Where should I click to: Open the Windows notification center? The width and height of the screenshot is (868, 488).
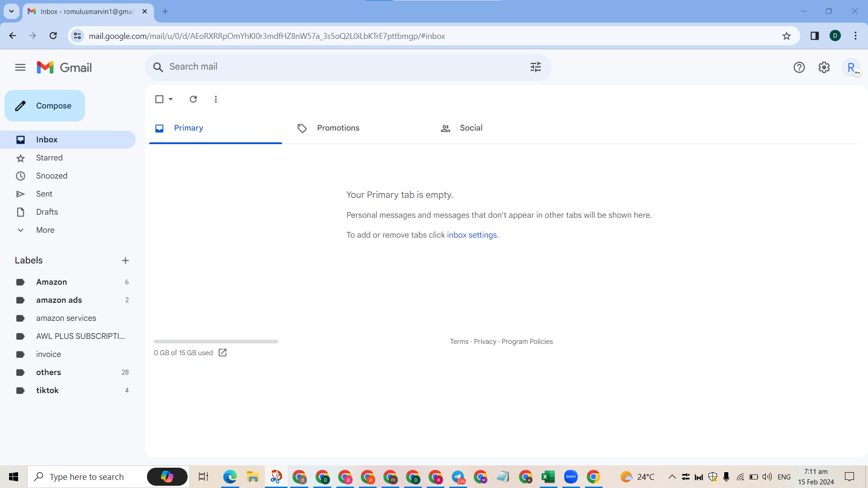pyautogui.click(x=849, y=477)
